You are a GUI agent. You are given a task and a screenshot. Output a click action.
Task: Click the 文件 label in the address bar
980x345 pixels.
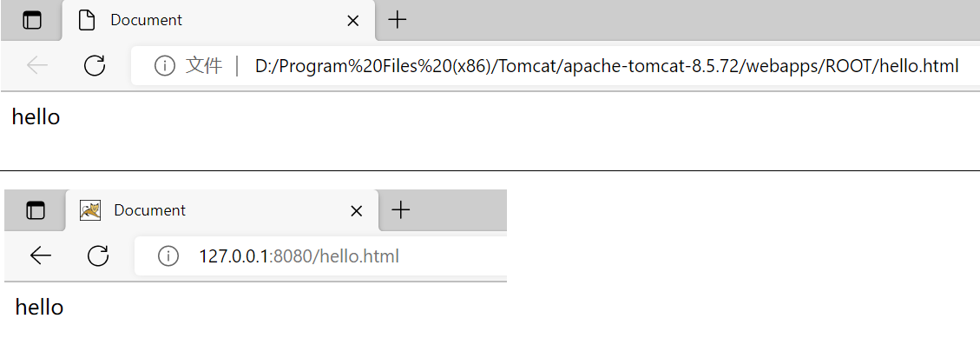[x=204, y=65]
